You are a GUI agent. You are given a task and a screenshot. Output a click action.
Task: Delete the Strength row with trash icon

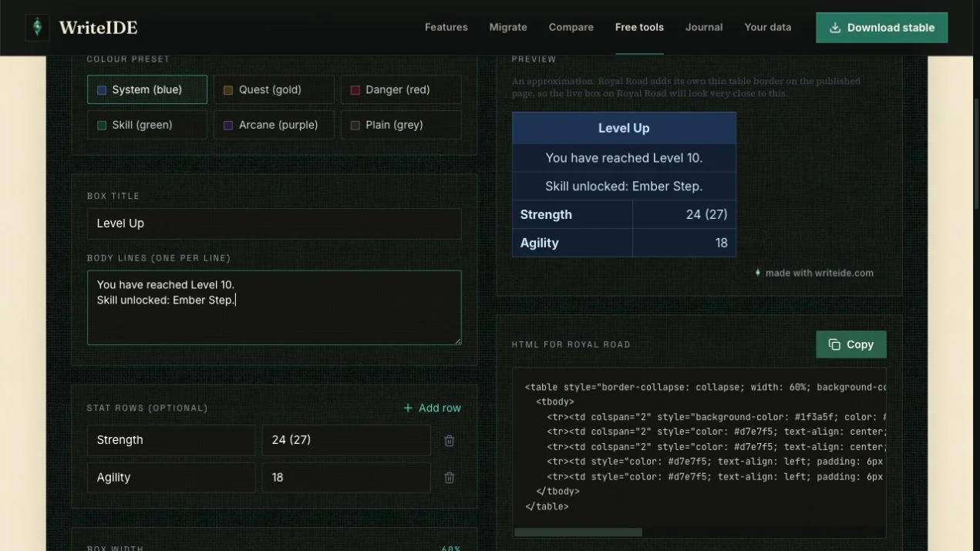(450, 441)
